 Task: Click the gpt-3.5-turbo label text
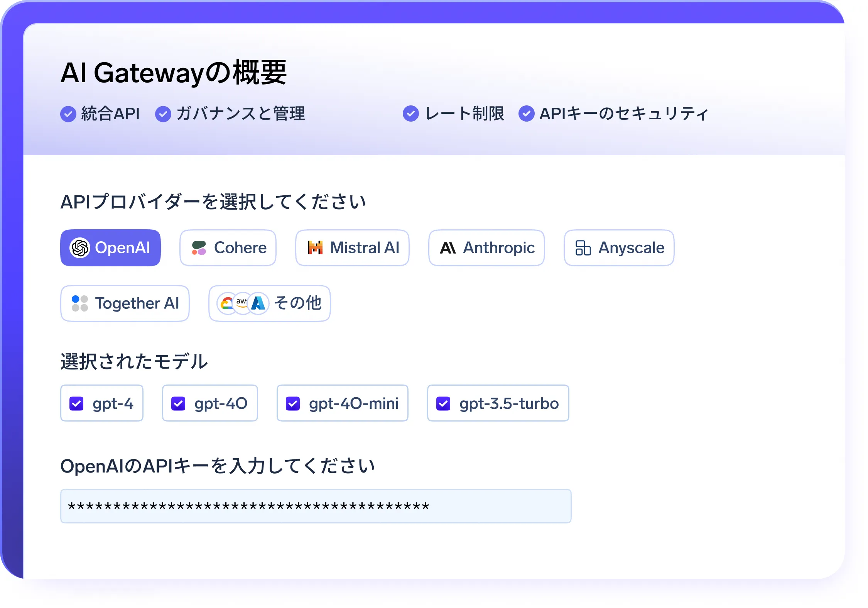509,404
